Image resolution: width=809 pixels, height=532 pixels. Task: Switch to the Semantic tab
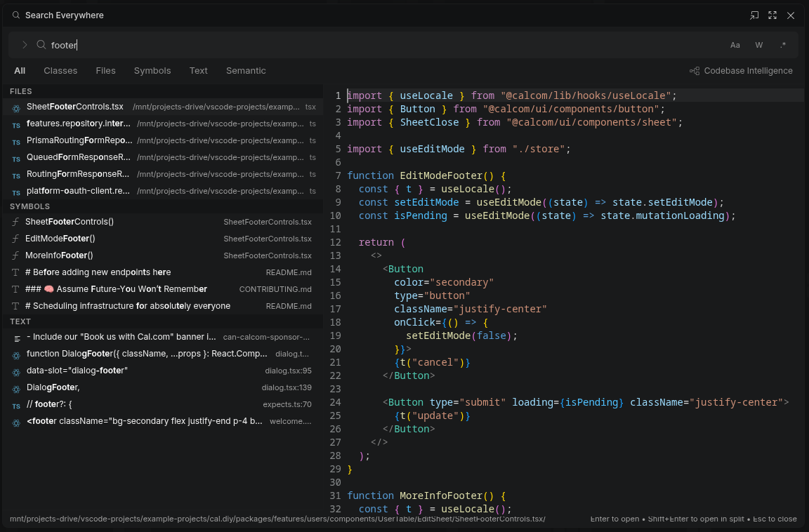pyautogui.click(x=246, y=71)
